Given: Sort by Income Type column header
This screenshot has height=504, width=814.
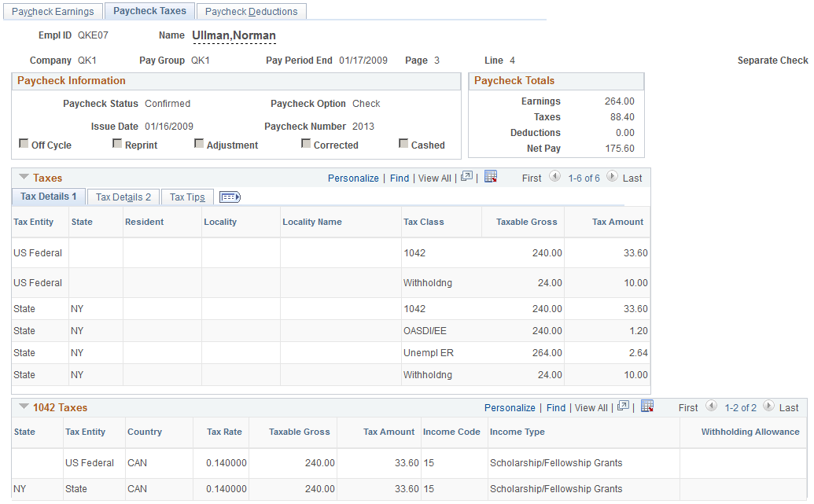Looking at the screenshot, I should (517, 432).
